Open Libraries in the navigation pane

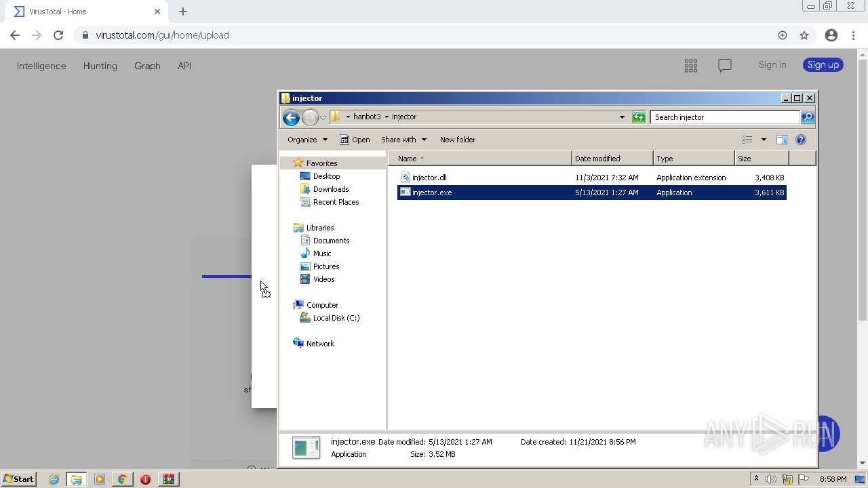319,228
